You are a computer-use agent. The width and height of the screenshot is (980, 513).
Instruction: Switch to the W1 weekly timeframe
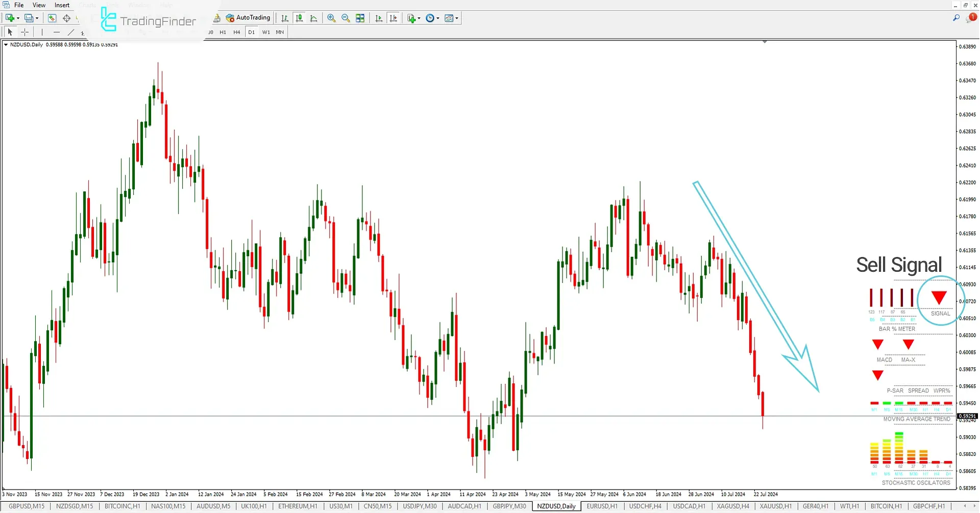click(266, 32)
